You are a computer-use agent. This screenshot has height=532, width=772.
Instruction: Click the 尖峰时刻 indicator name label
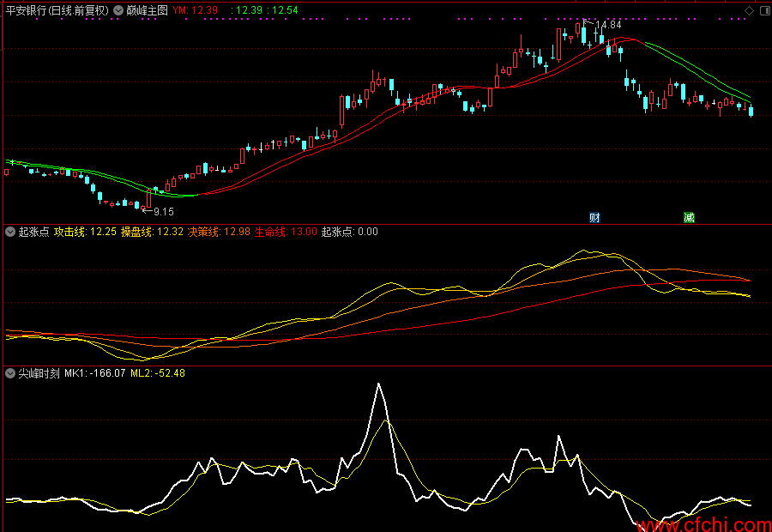[x=39, y=373]
